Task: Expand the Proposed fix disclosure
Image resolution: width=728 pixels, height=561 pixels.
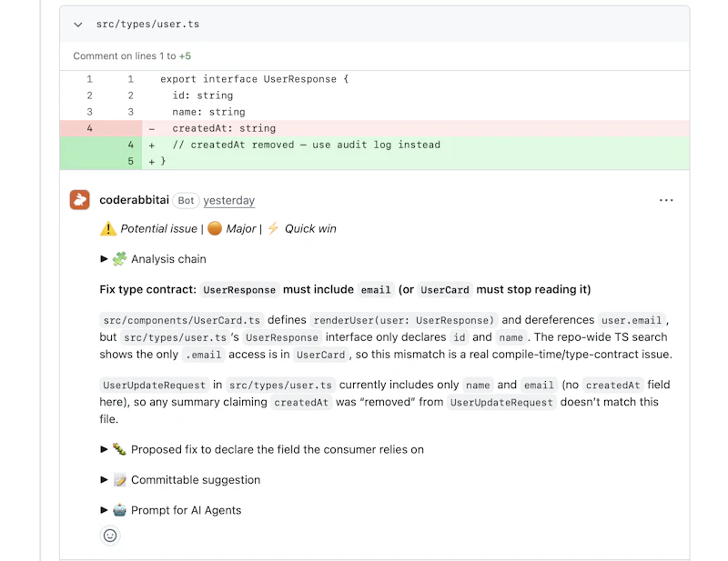Action: point(262,450)
